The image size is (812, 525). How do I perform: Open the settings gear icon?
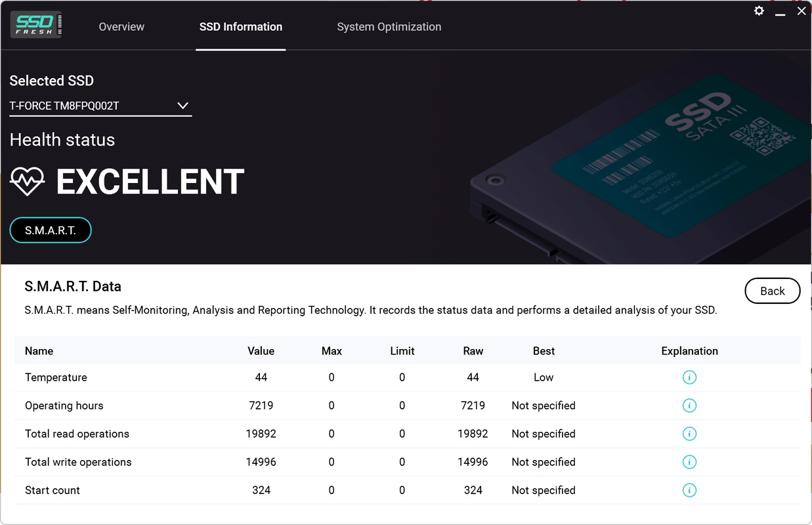[759, 11]
